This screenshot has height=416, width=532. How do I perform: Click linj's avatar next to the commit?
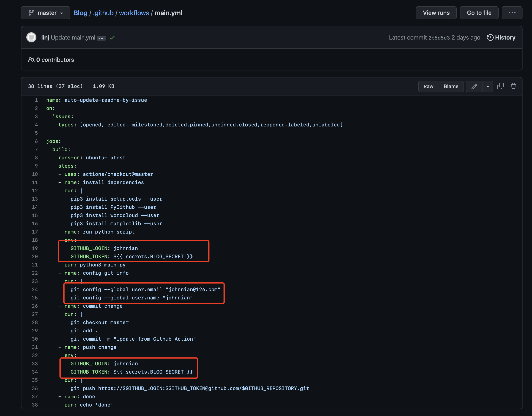click(31, 37)
